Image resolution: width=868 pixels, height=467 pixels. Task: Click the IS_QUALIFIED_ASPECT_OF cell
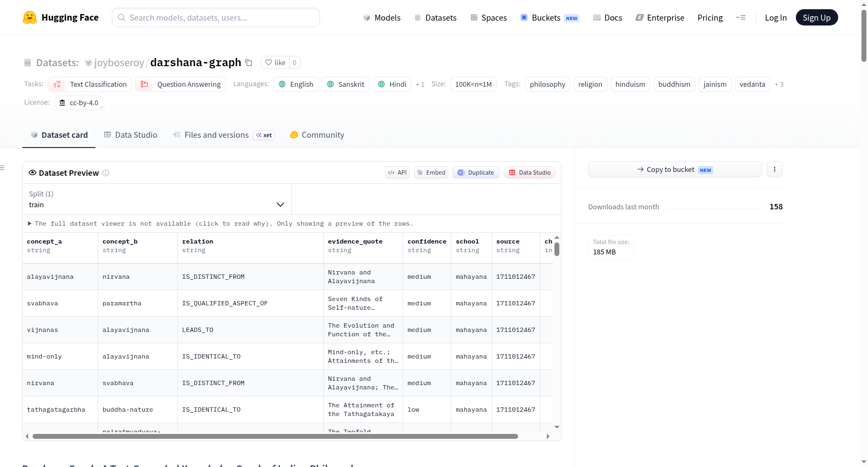251,303
